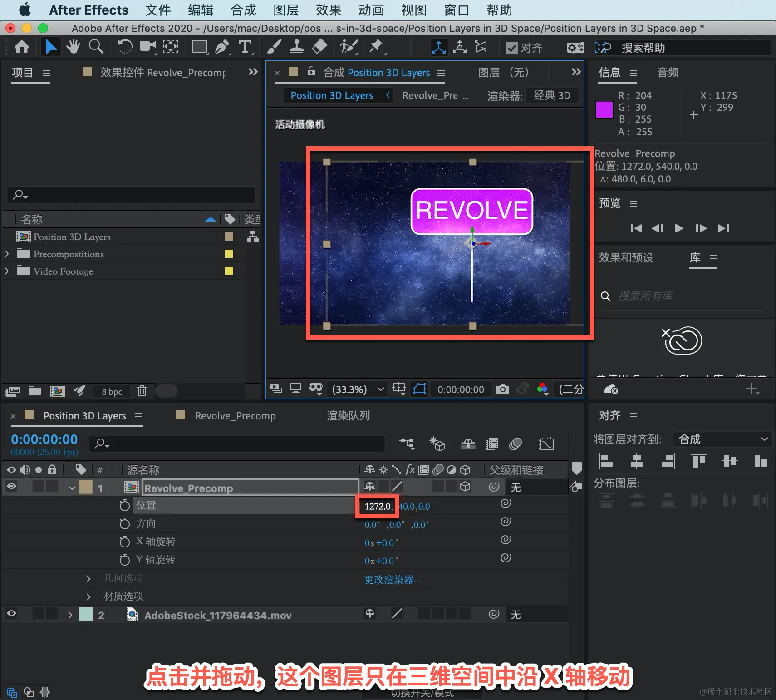Open the magnification (33.3%) dropdown
The width and height of the screenshot is (776, 700).
click(x=358, y=389)
